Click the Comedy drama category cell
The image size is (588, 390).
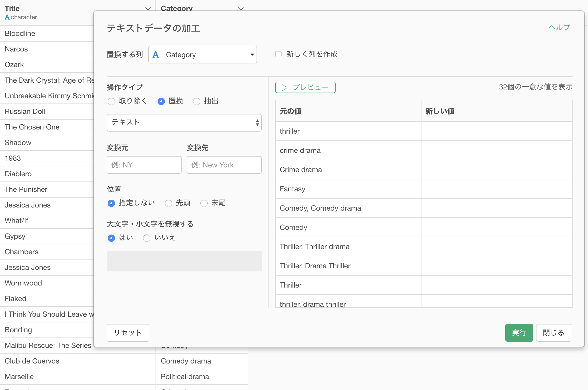click(202, 361)
